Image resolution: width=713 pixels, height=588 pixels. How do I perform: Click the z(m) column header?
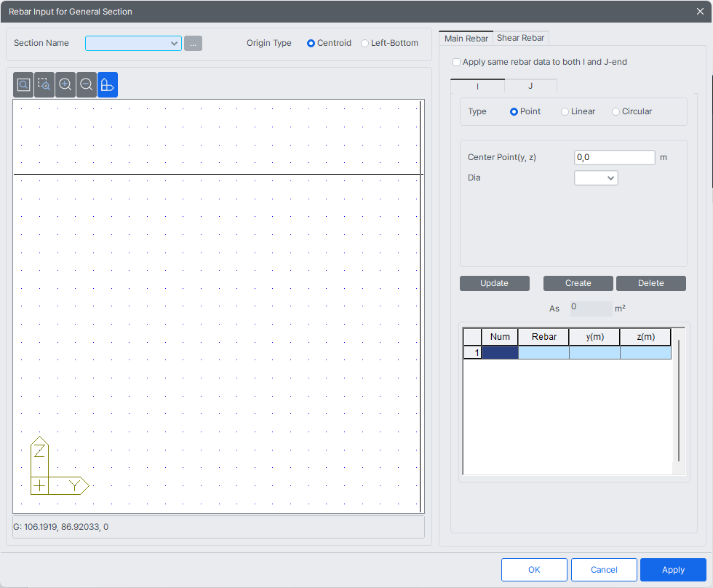point(646,337)
